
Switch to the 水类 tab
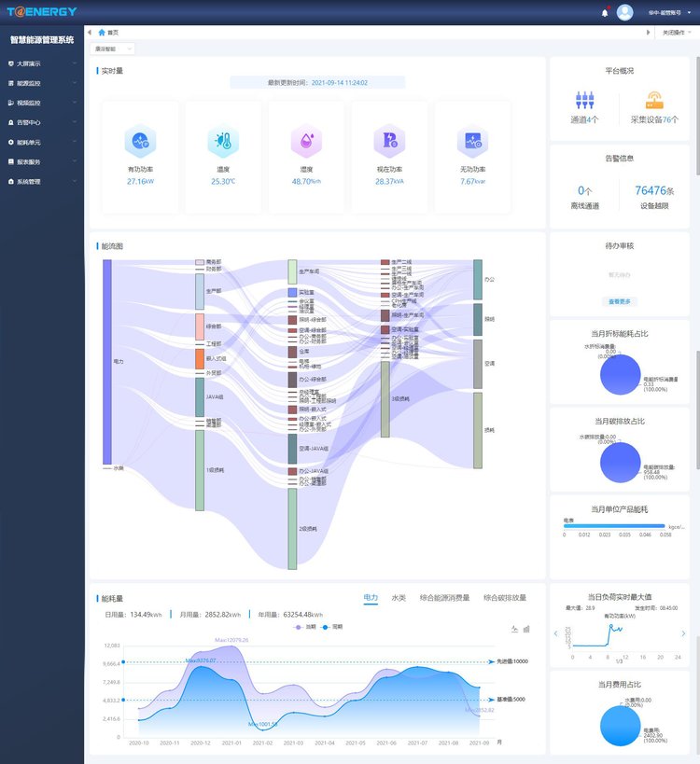click(x=399, y=597)
